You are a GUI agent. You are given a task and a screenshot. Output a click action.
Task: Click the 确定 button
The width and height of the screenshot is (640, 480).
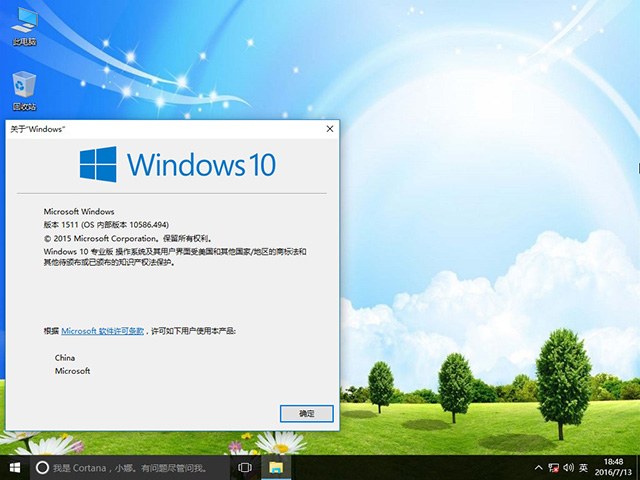[x=306, y=413]
